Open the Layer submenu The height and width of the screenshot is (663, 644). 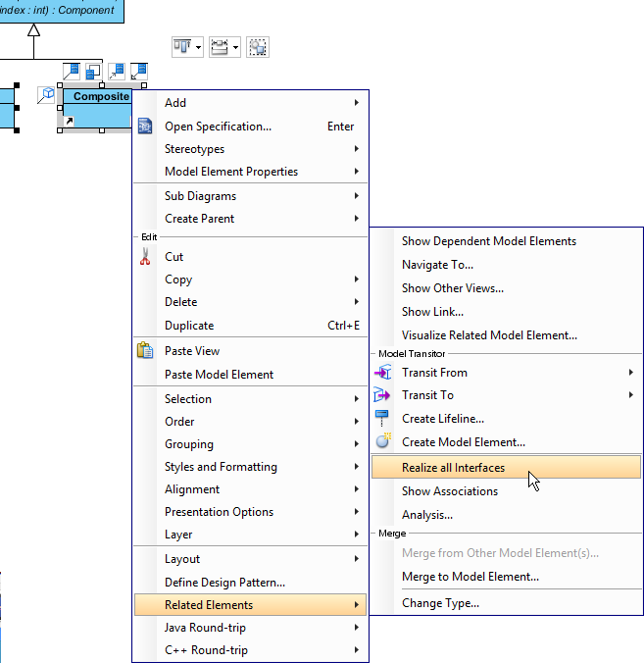pyautogui.click(x=250, y=535)
